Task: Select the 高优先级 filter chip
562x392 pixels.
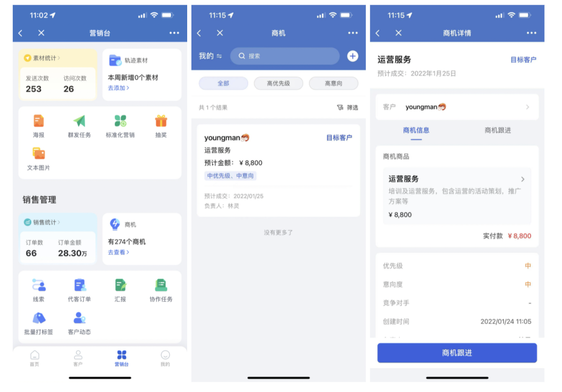Action: (279, 83)
